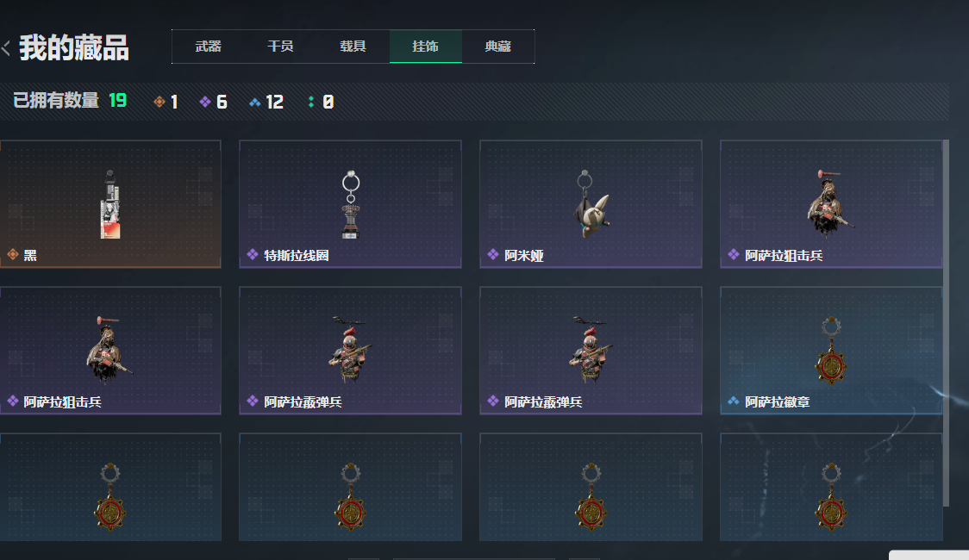Open the 特斯拉线圈 charm card
The width and height of the screenshot is (969, 560).
pyautogui.click(x=350, y=203)
